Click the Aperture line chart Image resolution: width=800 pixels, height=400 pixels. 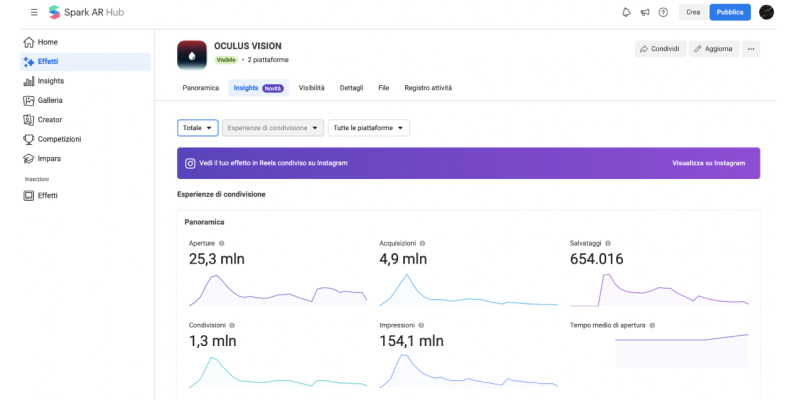[278, 290]
